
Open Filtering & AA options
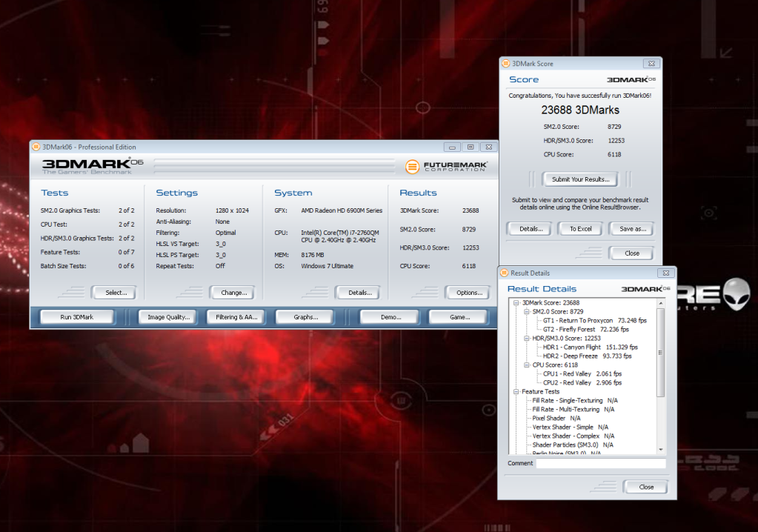[x=236, y=317]
